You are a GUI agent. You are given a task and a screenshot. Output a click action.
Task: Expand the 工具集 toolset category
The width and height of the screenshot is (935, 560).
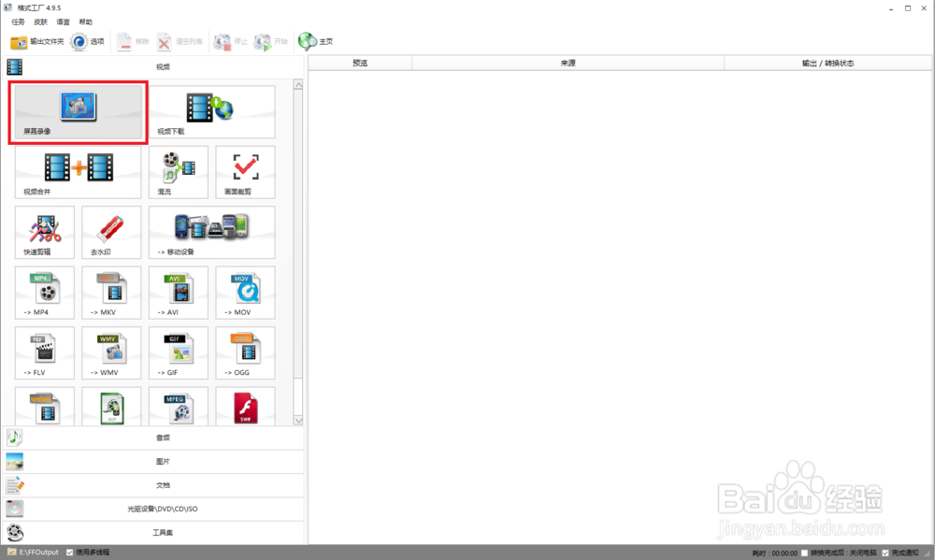click(x=154, y=533)
